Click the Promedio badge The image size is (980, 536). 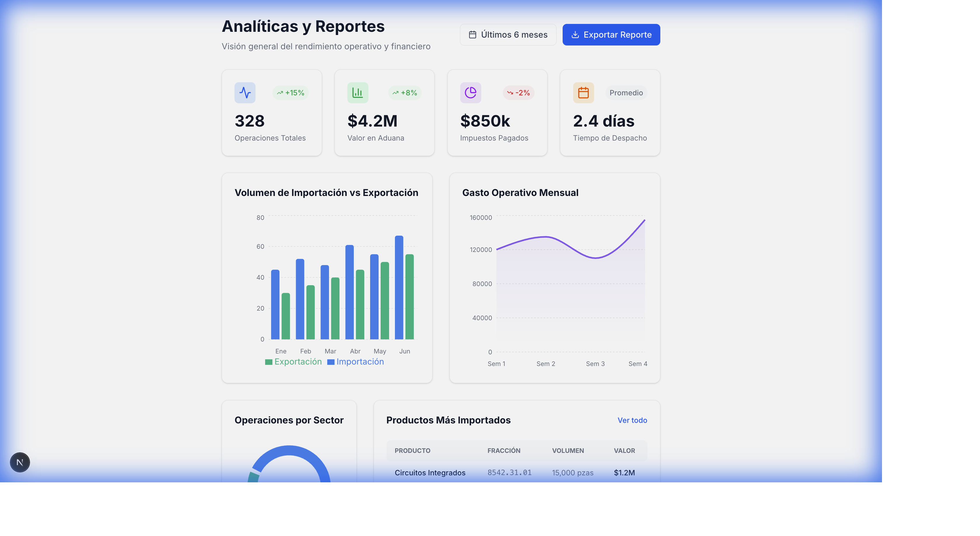click(626, 93)
